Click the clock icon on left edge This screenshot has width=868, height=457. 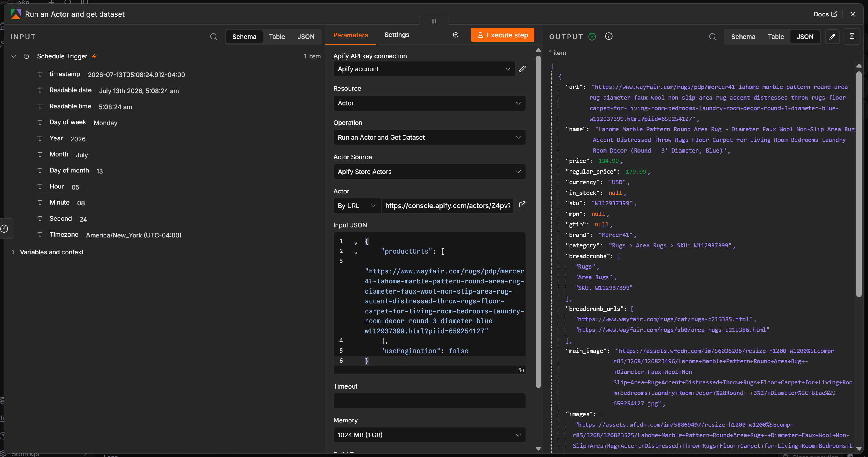point(4,228)
